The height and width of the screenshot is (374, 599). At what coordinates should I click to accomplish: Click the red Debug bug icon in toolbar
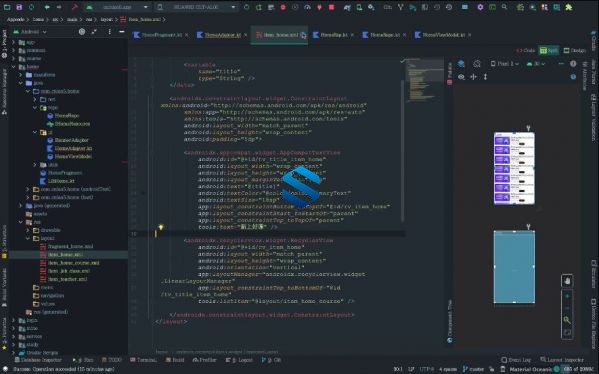pyautogui.click(x=283, y=7)
